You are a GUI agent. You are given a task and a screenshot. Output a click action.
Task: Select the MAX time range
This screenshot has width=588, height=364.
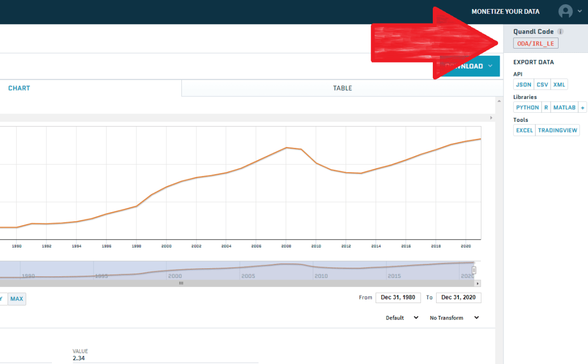tap(17, 299)
